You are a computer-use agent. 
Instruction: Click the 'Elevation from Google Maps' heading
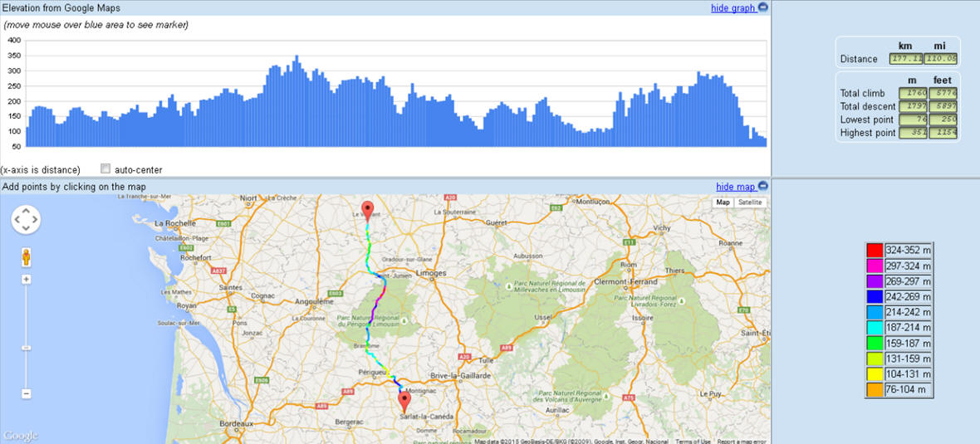(x=61, y=8)
